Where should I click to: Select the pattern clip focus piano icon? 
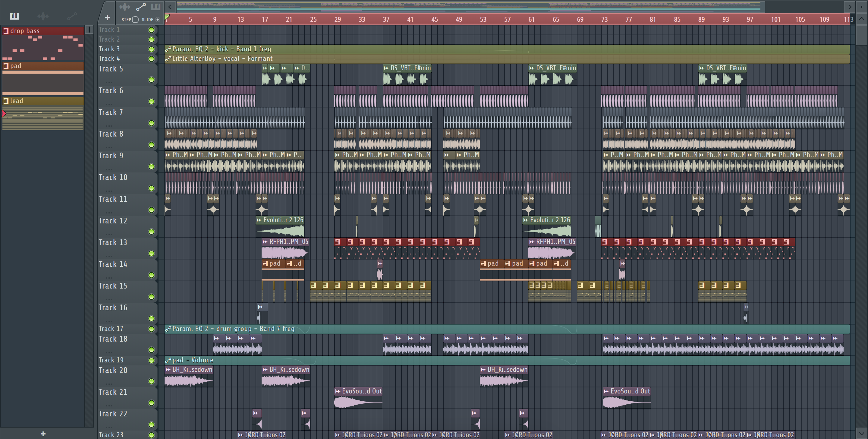[156, 7]
